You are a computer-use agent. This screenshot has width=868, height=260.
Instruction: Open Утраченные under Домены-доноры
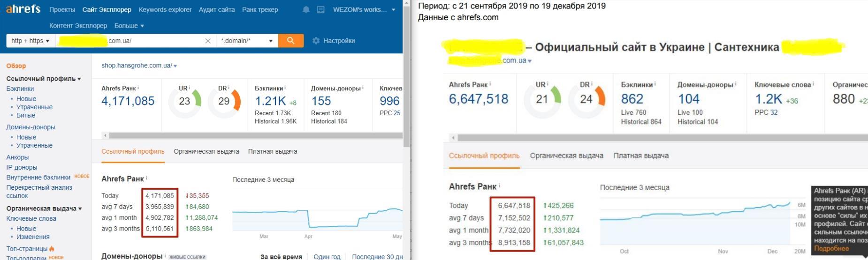pyautogui.click(x=34, y=145)
